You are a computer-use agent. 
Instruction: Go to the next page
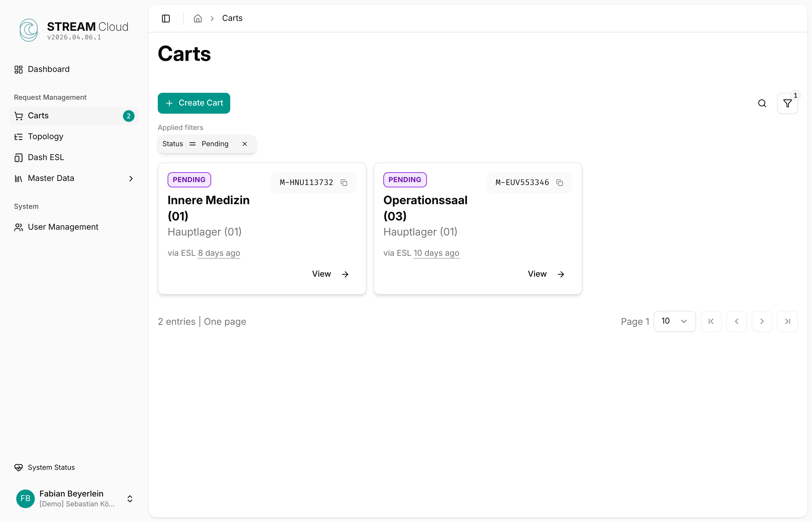click(762, 321)
